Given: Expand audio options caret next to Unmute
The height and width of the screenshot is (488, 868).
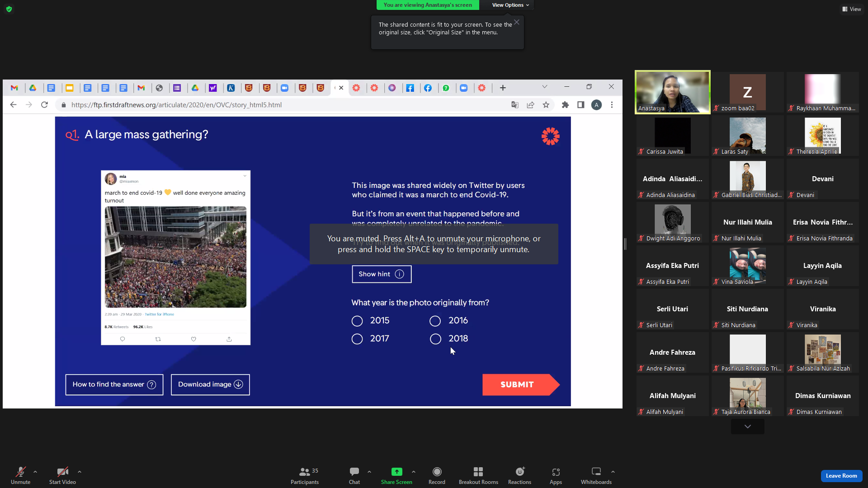Looking at the screenshot, I should click(35, 472).
